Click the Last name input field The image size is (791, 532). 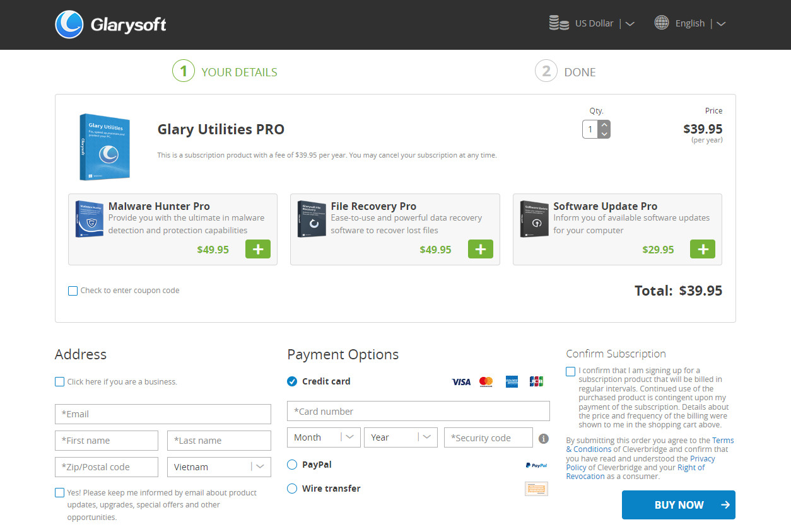click(219, 441)
